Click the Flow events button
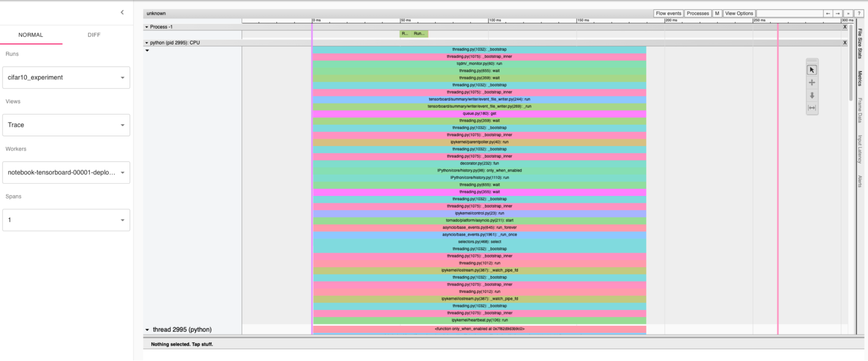 coord(668,14)
